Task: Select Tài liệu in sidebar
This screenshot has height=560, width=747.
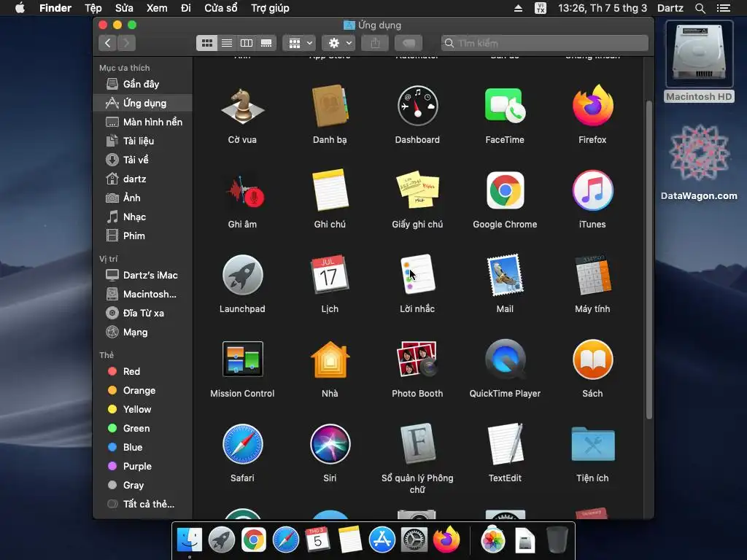Action: click(x=143, y=141)
